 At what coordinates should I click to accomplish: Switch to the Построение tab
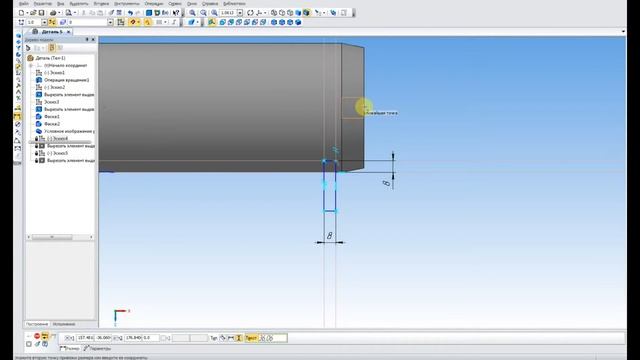click(x=37, y=324)
